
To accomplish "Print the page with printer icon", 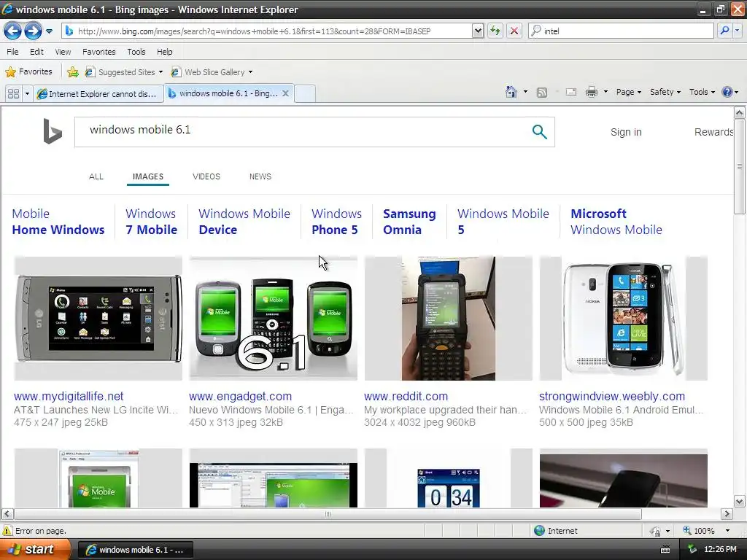I will (591, 93).
